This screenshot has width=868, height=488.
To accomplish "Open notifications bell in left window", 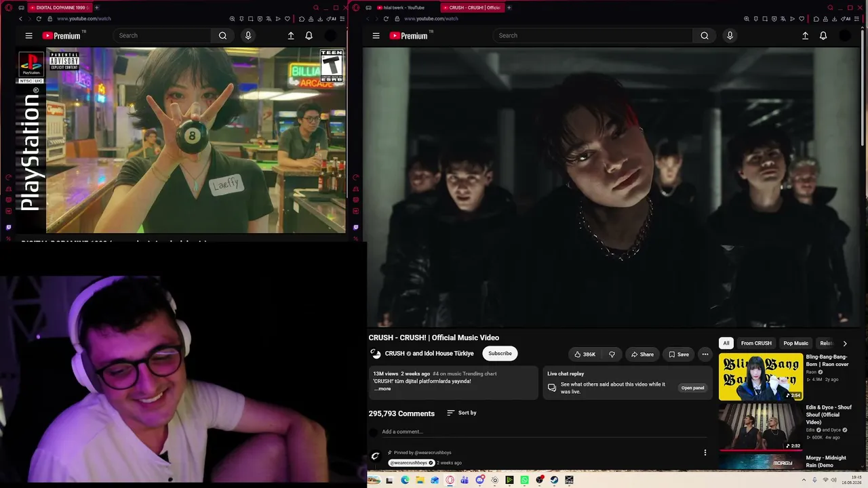I will (x=309, y=36).
